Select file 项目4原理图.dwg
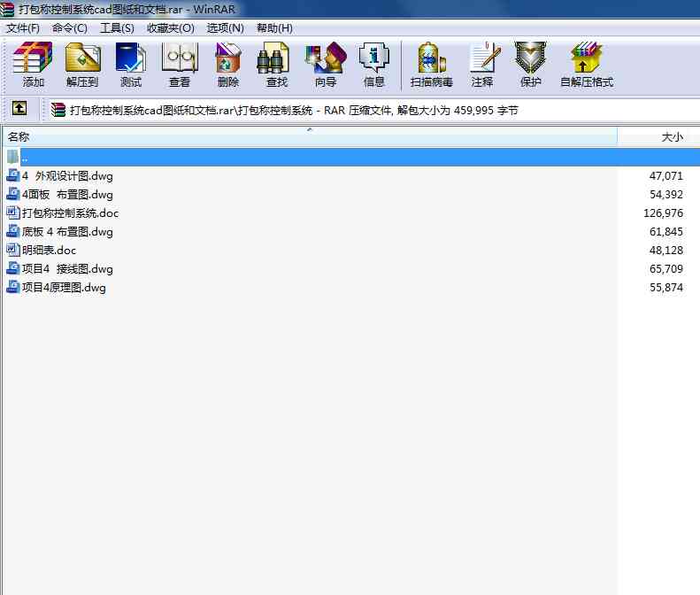This screenshot has height=595, width=700. pos(64,287)
